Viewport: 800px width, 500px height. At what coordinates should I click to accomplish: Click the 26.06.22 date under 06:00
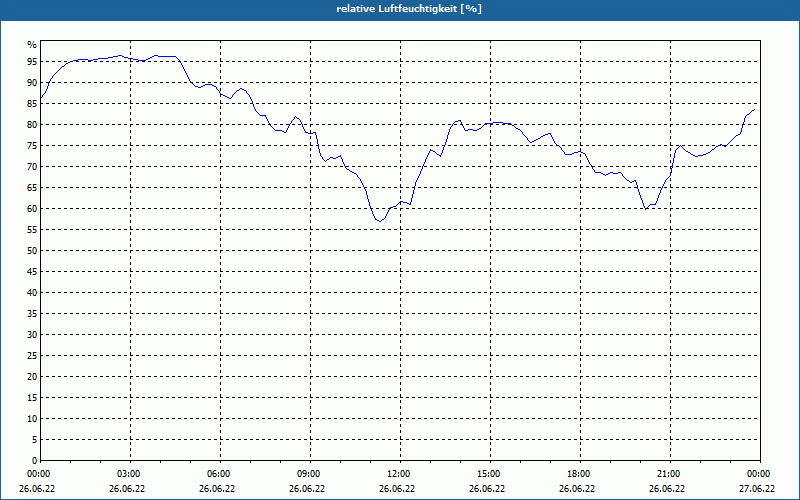click(x=217, y=489)
